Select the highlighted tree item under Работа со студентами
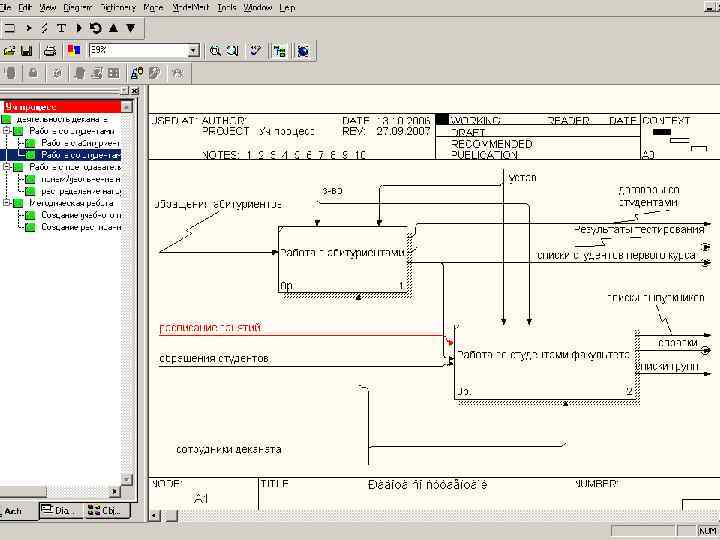This screenshot has height=540, width=720. pos(80,155)
